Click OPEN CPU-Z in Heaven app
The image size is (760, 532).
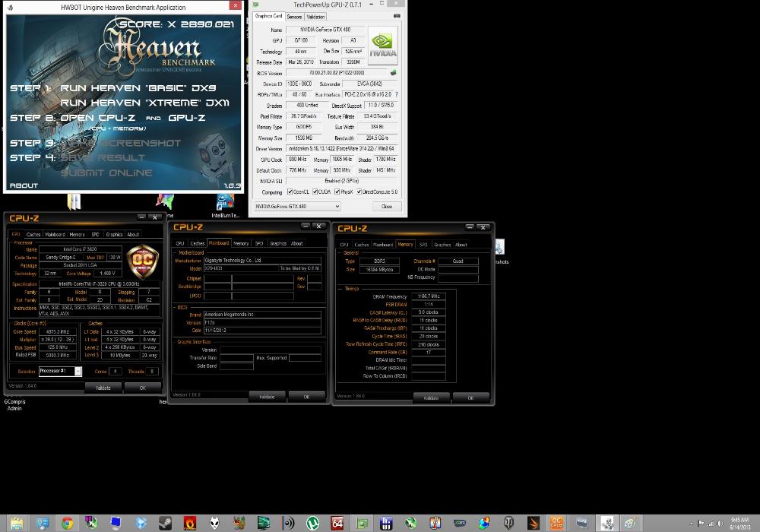coord(97,118)
